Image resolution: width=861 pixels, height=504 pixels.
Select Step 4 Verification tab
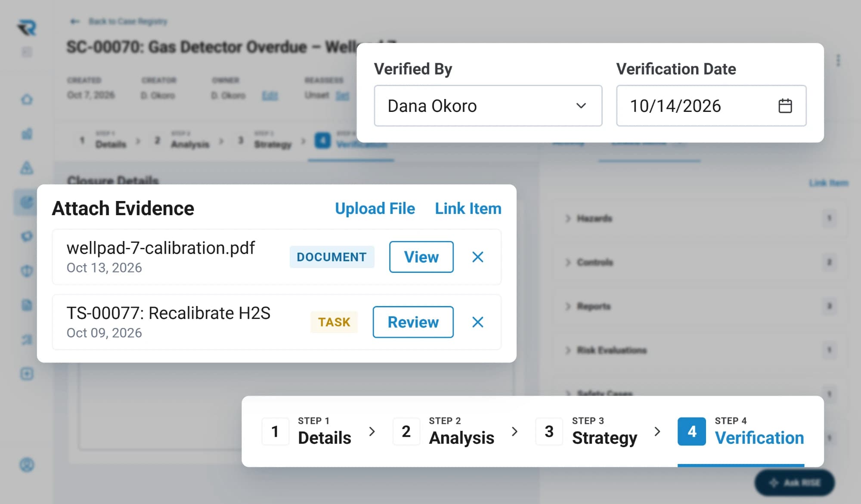[740, 431]
